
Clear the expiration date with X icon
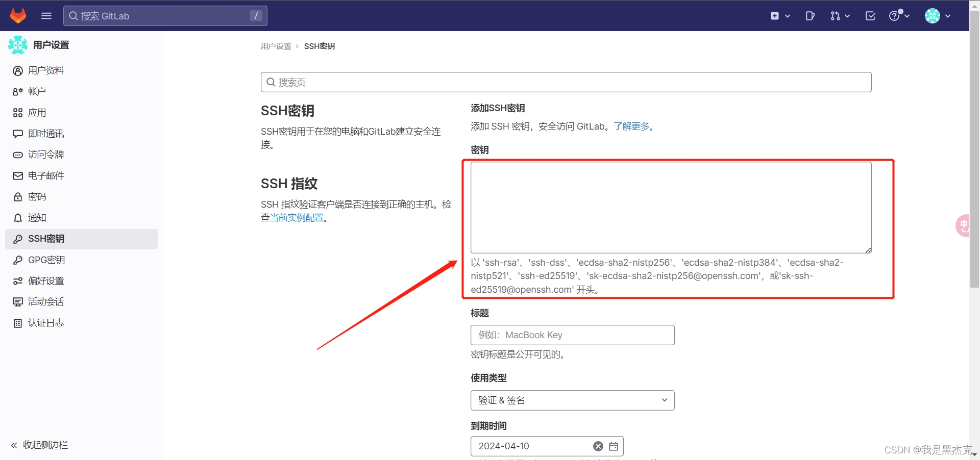(x=598, y=446)
